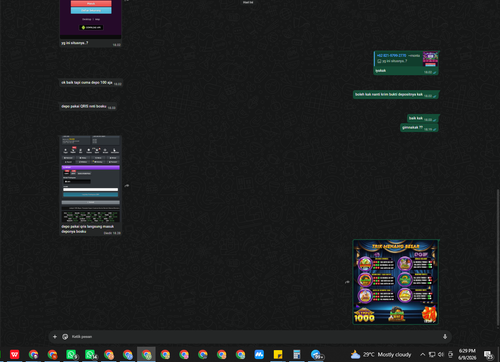Click the chat scrollbar thumb
This screenshot has width=500, height=362.
498,257
